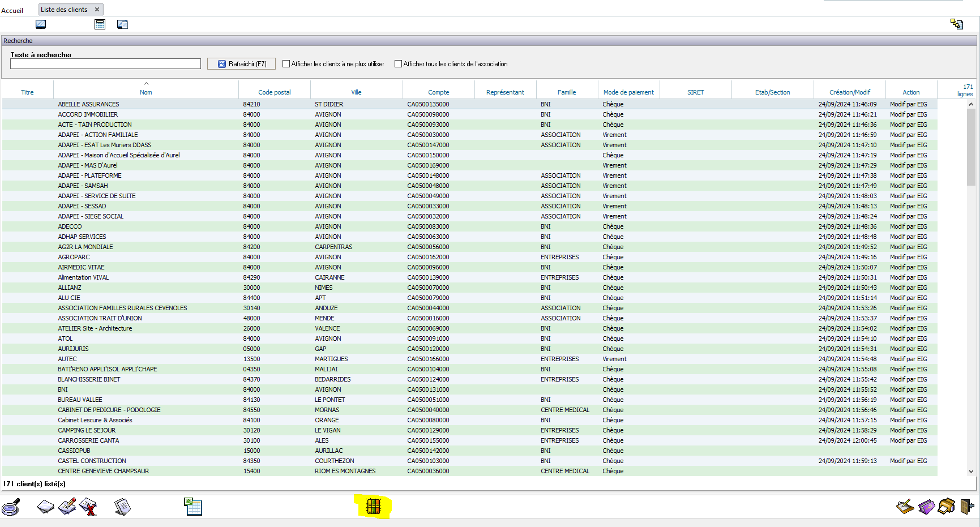
Task: Select ATELIER Site - Architecture client
Action: coord(469,328)
